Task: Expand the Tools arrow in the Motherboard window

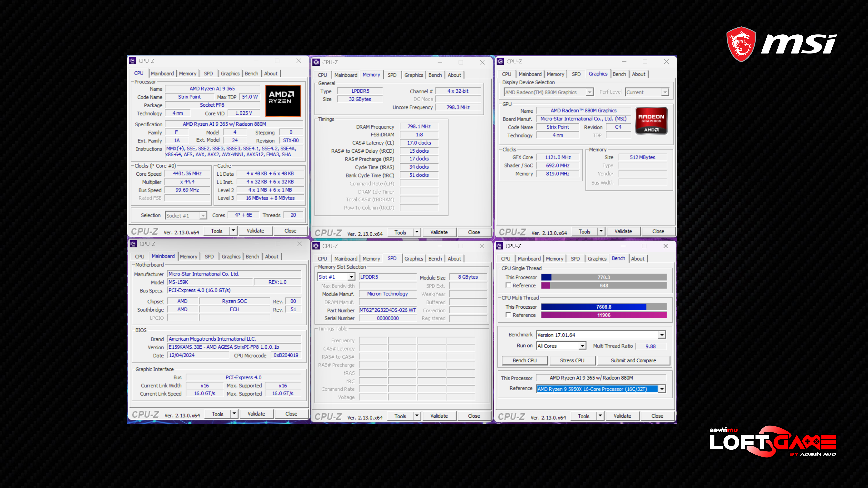Action: (x=234, y=414)
